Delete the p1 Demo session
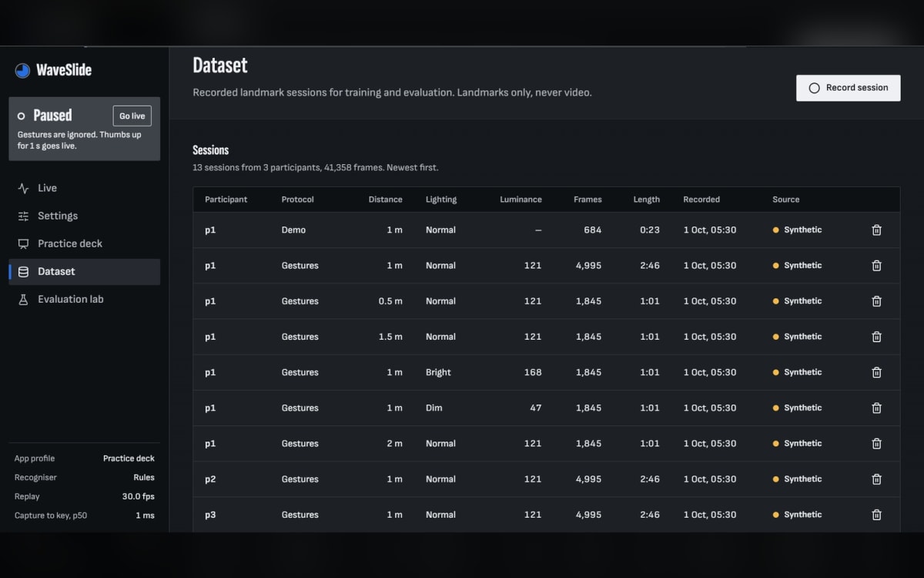This screenshot has height=578, width=924. (x=876, y=230)
